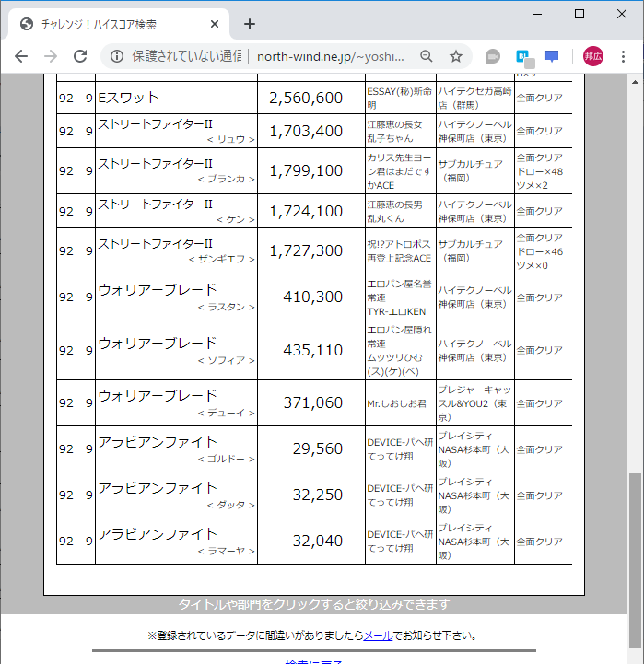Bookmark this page with the star

click(456, 56)
